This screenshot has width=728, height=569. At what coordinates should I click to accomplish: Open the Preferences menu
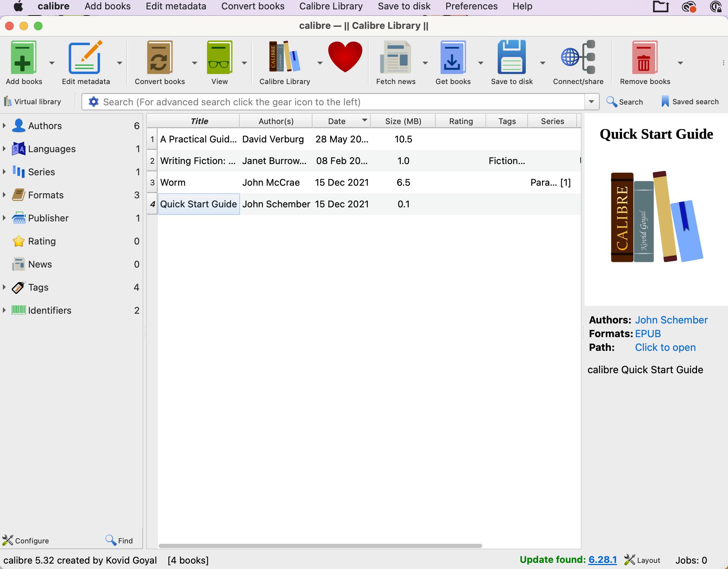click(471, 6)
